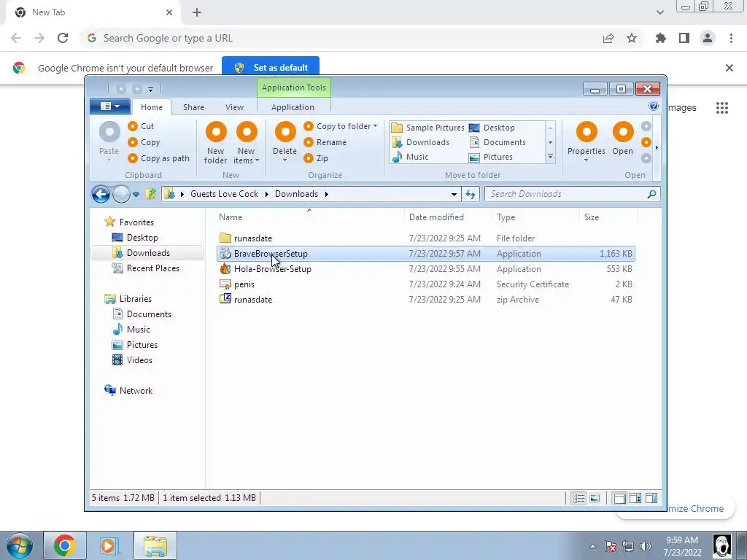
Task: Open Desktop under Favorites
Action: [x=135, y=238]
